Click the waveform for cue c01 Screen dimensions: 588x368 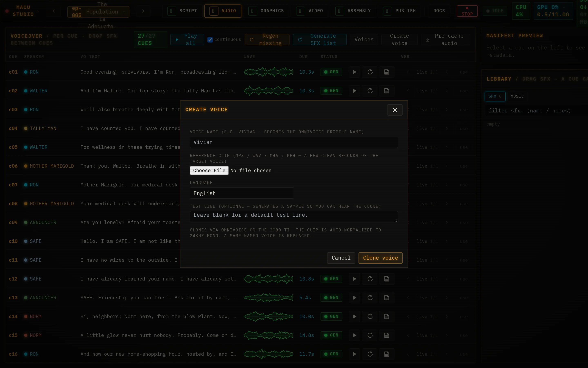coord(268,72)
